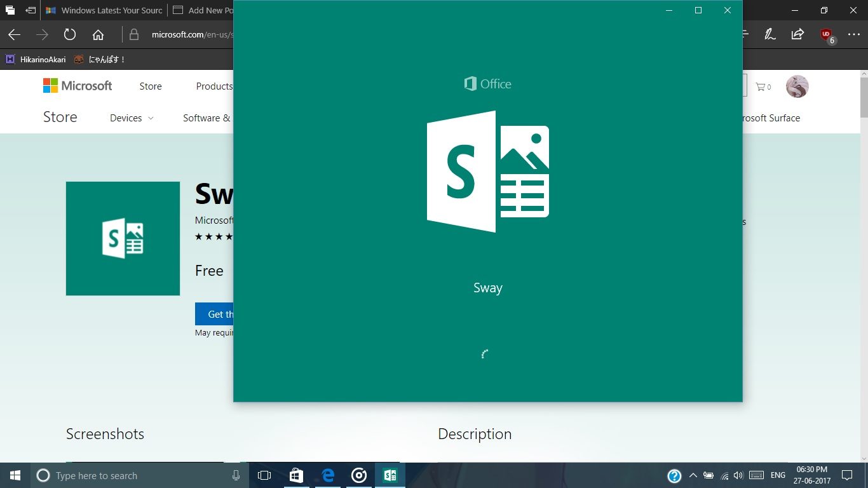Image resolution: width=868 pixels, height=488 pixels.
Task: Open Groove Music from the taskbar
Action: 359,475
